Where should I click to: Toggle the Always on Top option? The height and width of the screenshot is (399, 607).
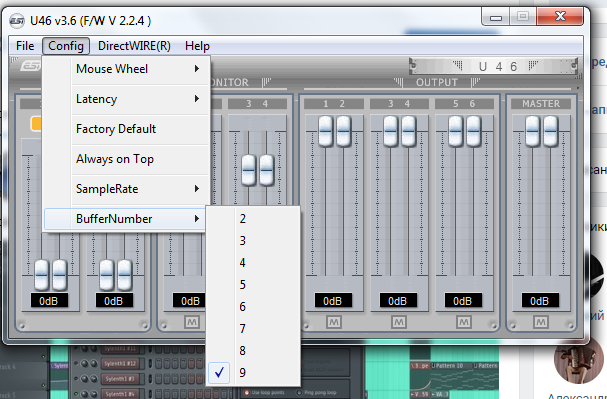[x=127, y=159]
